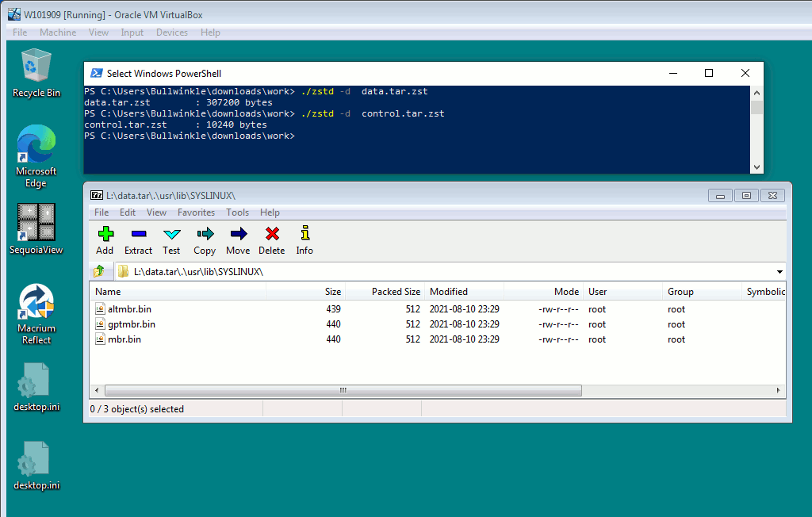The width and height of the screenshot is (812, 517).
Task: Click the file list scroll-left arrow
Action: coord(97,390)
